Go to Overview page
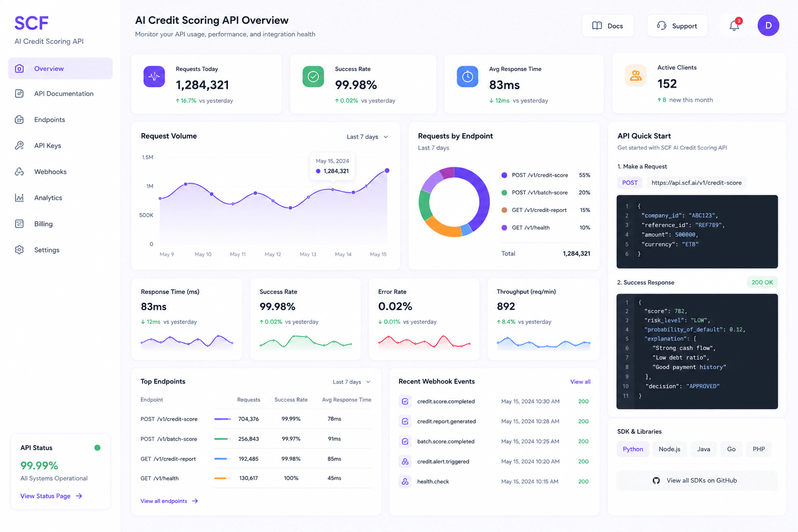Image resolution: width=798 pixels, height=532 pixels. 60,69
